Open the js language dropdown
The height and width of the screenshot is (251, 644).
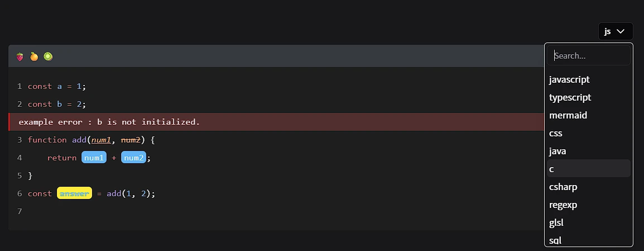point(615,31)
